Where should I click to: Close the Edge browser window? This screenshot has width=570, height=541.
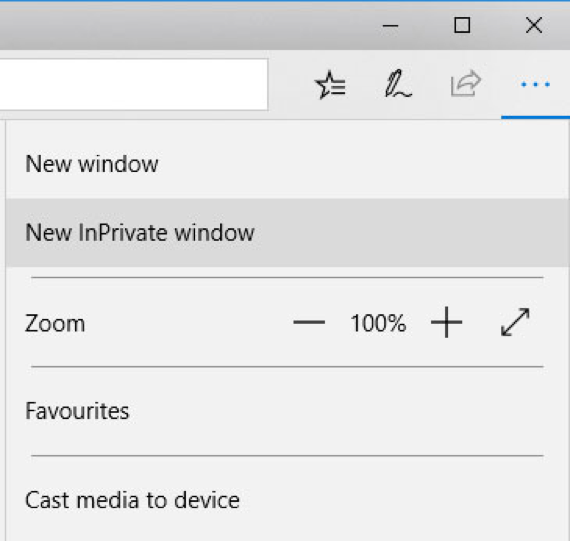point(534,26)
